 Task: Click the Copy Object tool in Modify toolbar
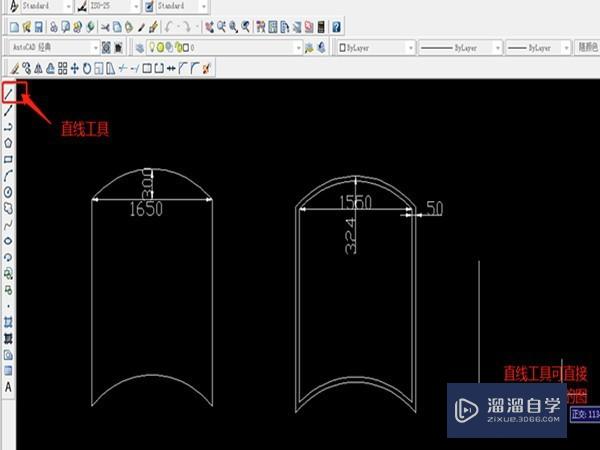pos(26,68)
